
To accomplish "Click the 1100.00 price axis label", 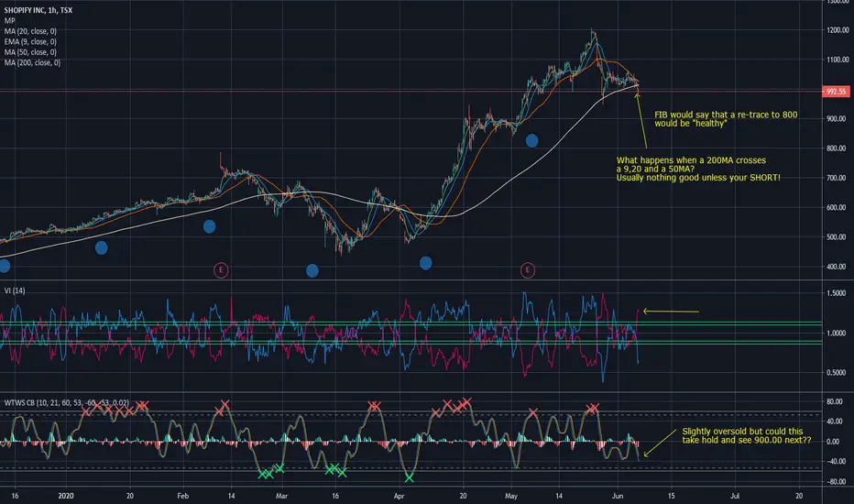I will pyautogui.click(x=838, y=60).
